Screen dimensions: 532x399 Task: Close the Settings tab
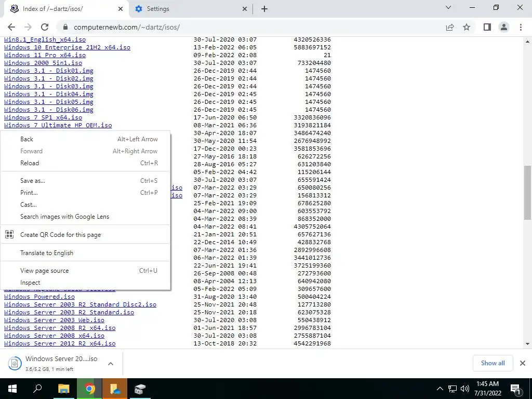245,9
